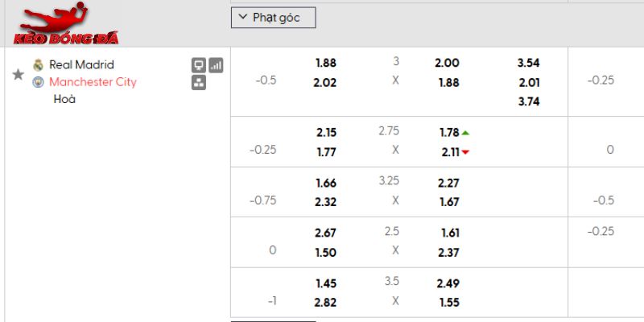Select draw odds 3.74
Image resolution: width=644 pixels, height=322 pixels.
coord(529,101)
